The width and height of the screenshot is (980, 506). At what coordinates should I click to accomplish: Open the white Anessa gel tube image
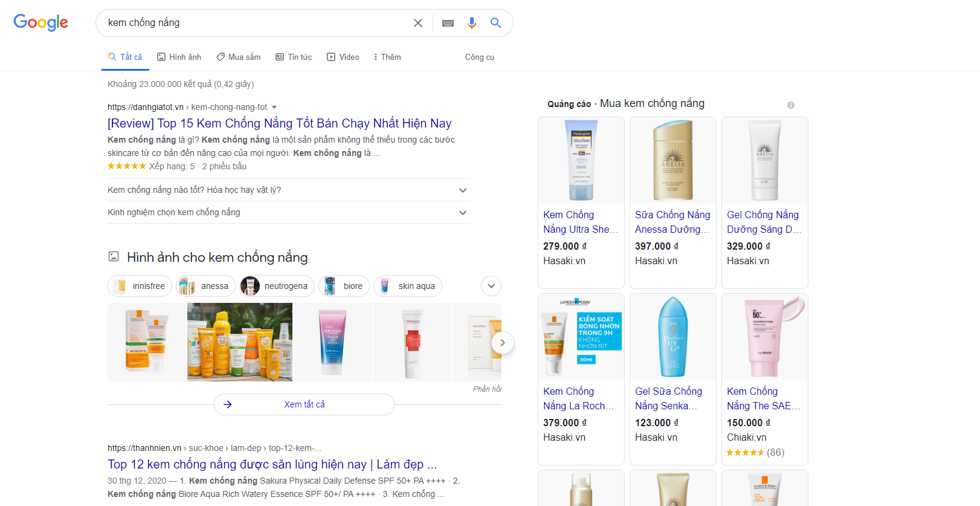(x=765, y=160)
